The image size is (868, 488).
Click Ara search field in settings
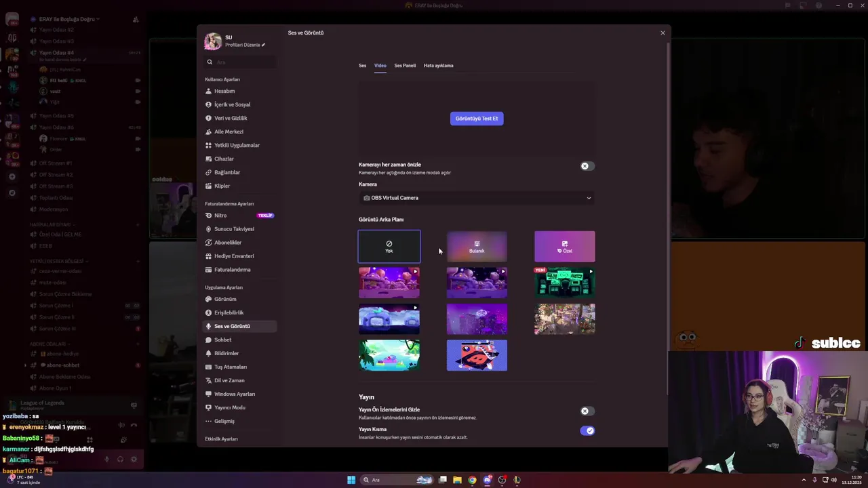(241, 62)
